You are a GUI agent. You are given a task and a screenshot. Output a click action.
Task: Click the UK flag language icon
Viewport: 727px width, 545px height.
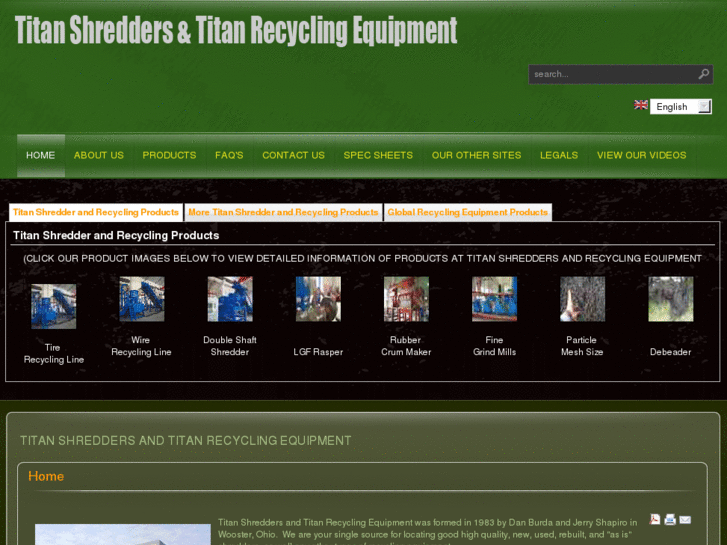(x=641, y=105)
